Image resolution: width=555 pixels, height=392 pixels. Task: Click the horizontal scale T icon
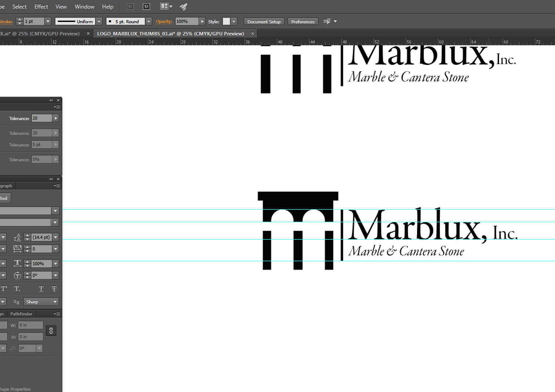click(17, 264)
